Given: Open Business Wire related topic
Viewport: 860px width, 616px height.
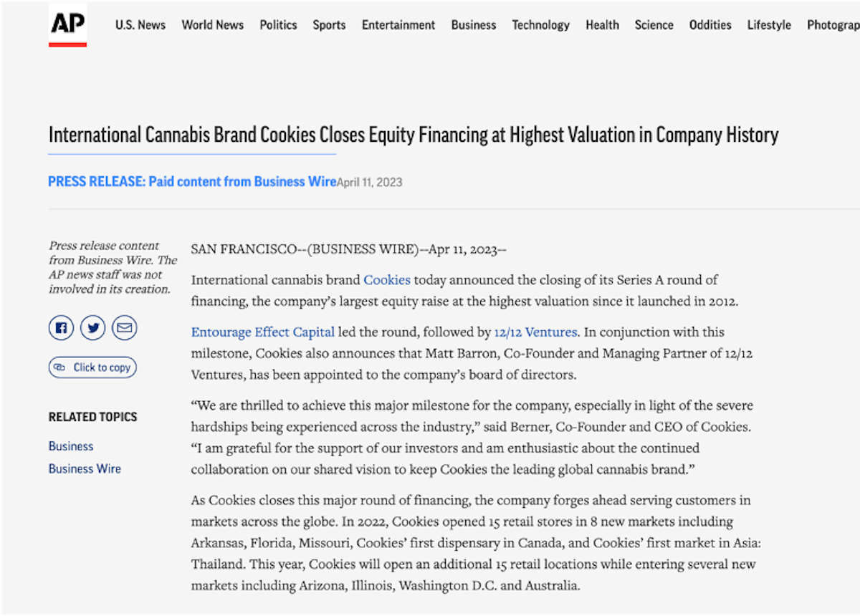Looking at the screenshot, I should click(x=85, y=469).
